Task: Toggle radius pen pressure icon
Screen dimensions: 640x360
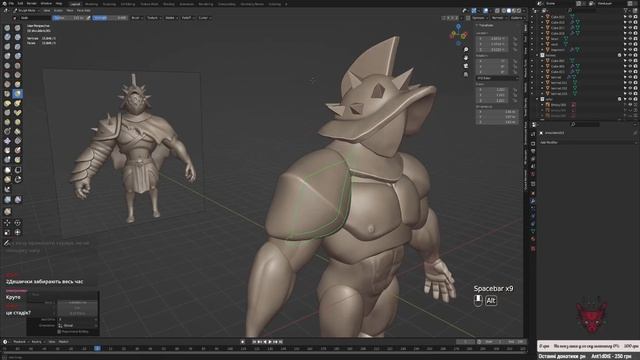Action: click(x=88, y=18)
